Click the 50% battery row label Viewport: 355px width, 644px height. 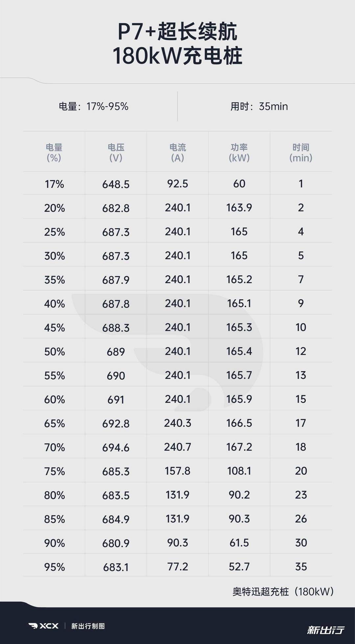(x=54, y=352)
